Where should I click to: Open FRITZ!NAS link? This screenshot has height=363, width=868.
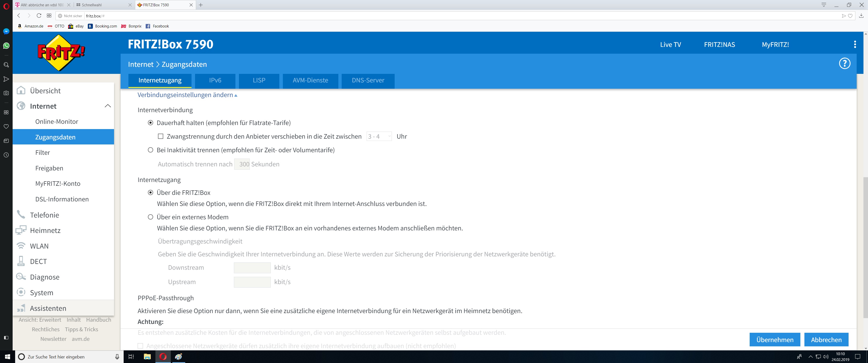(719, 44)
